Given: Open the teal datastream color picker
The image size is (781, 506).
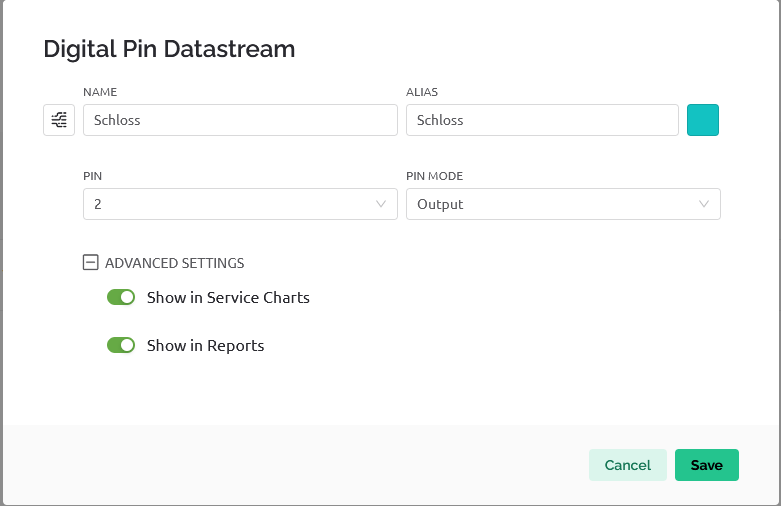Looking at the screenshot, I should tap(703, 120).
